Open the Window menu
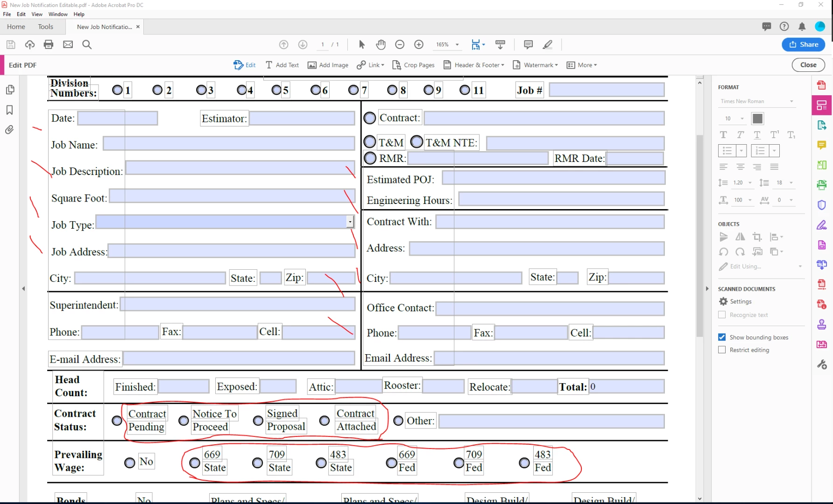The height and width of the screenshot is (504, 833). 58,14
